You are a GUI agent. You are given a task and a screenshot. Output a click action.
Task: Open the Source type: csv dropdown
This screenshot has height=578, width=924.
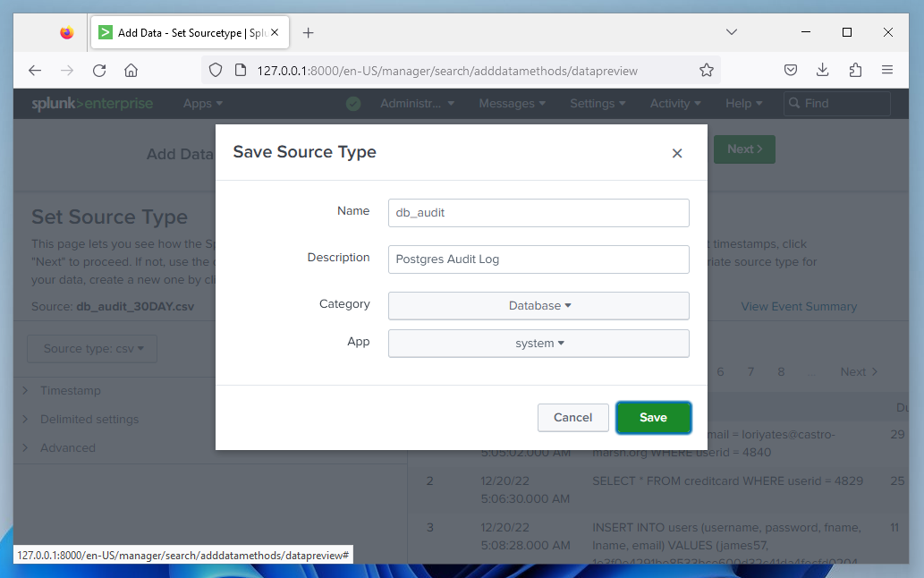[92, 349]
